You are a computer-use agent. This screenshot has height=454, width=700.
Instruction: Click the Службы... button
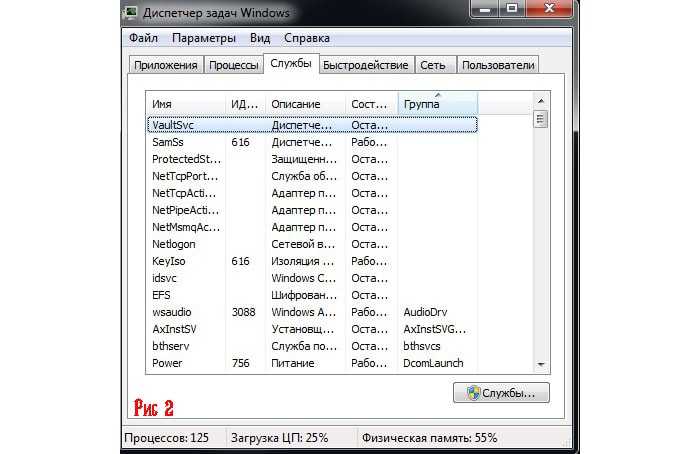(501, 393)
